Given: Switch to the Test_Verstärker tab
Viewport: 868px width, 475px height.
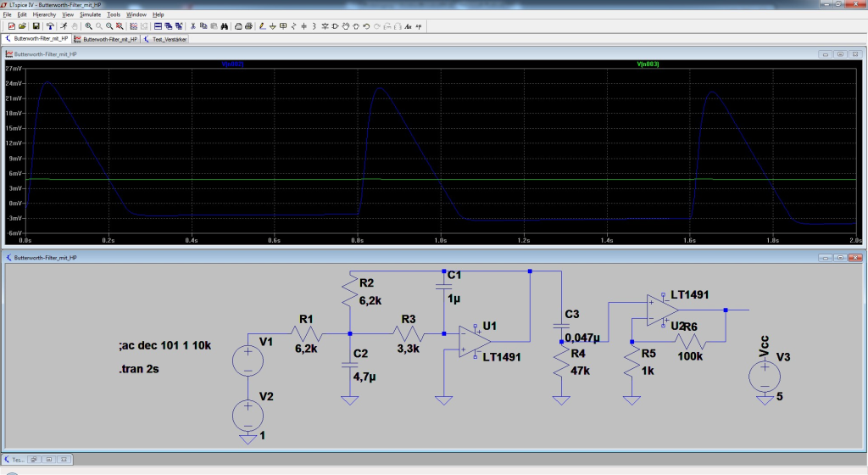Looking at the screenshot, I should 166,39.
